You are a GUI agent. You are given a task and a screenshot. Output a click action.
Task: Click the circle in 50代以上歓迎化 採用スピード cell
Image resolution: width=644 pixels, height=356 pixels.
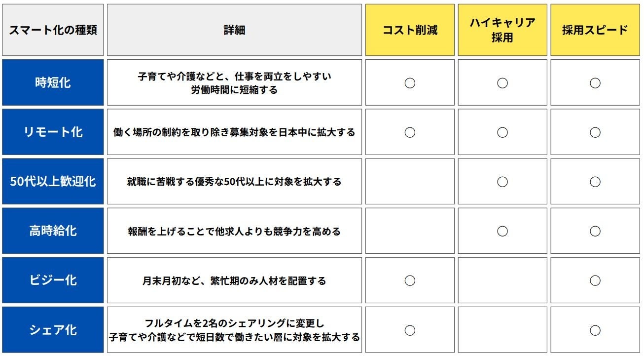pyautogui.click(x=595, y=182)
